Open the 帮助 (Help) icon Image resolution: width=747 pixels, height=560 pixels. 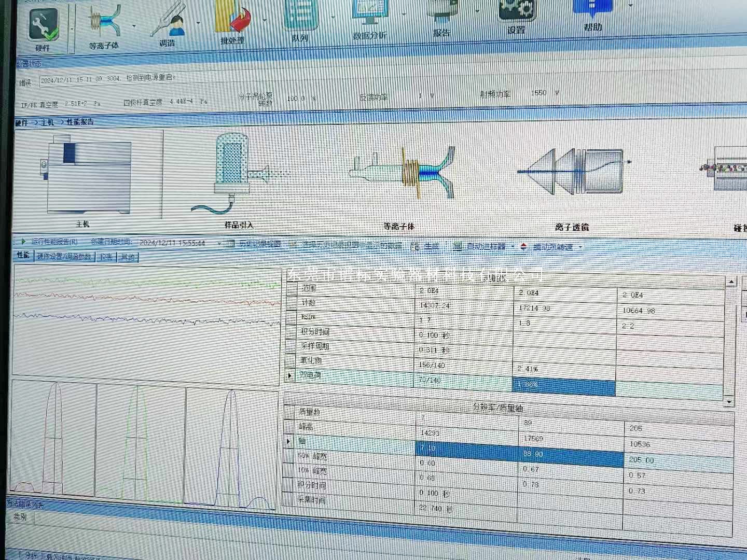(592, 13)
